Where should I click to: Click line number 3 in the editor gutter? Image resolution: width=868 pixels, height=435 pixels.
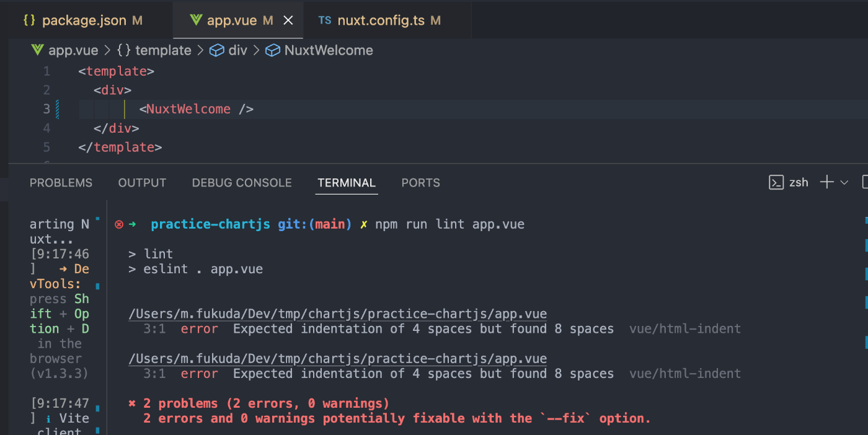46,109
